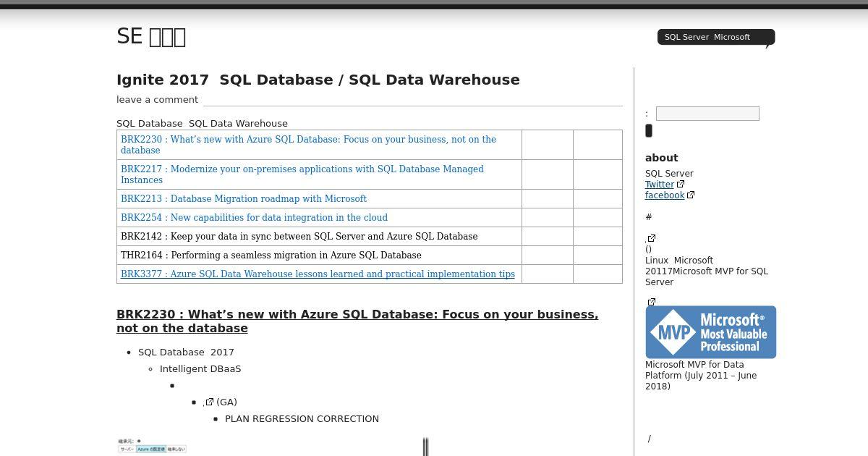Click the sidebar search input field

point(707,114)
